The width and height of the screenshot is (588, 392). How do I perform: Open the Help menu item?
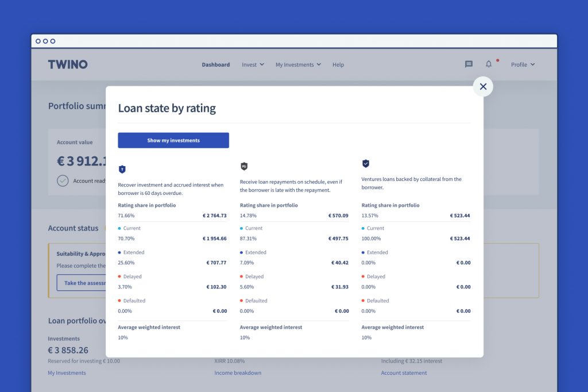(338, 65)
